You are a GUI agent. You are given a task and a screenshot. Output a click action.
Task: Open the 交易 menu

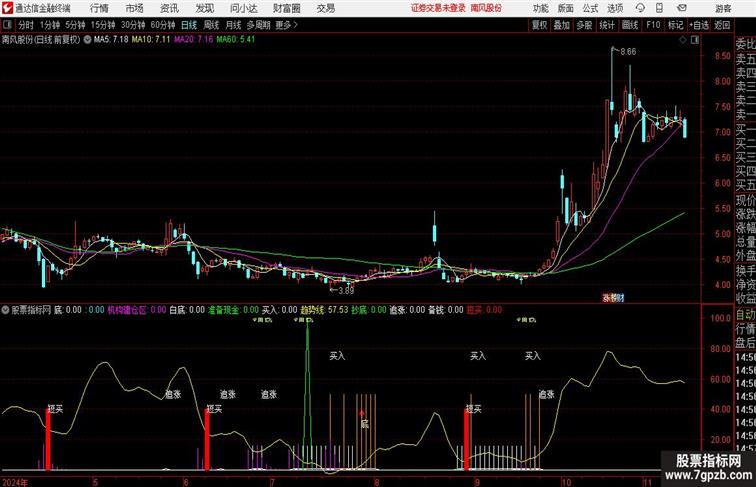(x=325, y=8)
